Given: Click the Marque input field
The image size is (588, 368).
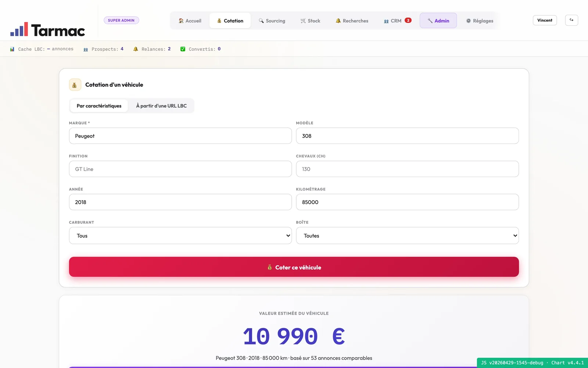Looking at the screenshot, I should click(x=180, y=136).
